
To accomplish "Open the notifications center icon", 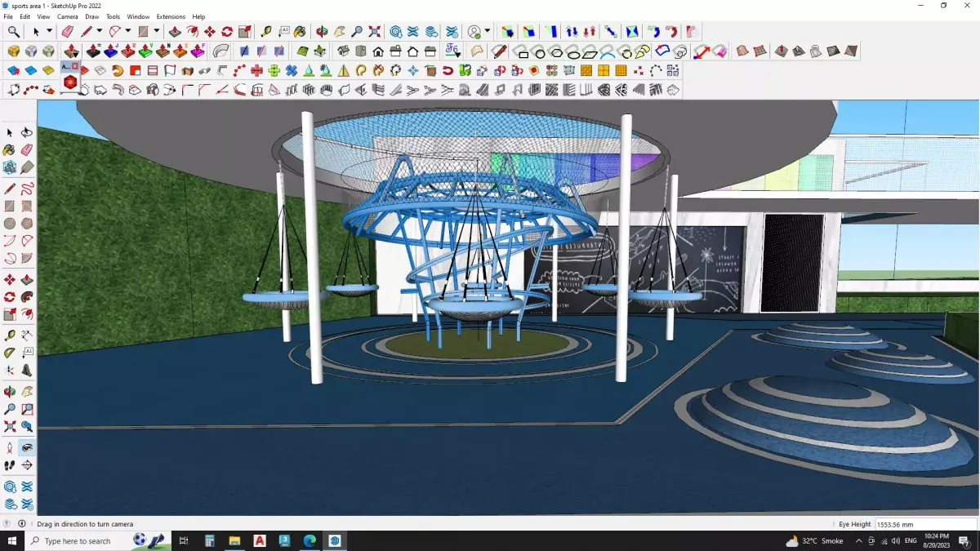I will click(964, 540).
